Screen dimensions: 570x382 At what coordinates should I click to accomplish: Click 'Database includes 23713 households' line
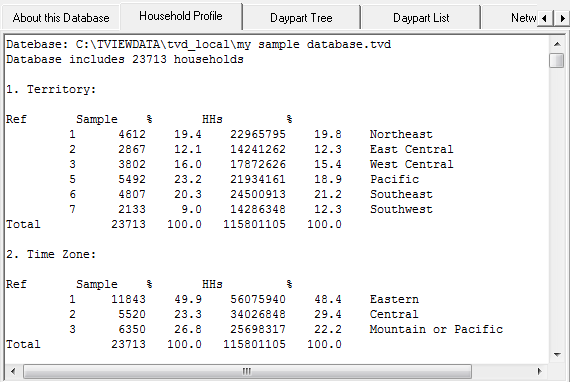125,59
